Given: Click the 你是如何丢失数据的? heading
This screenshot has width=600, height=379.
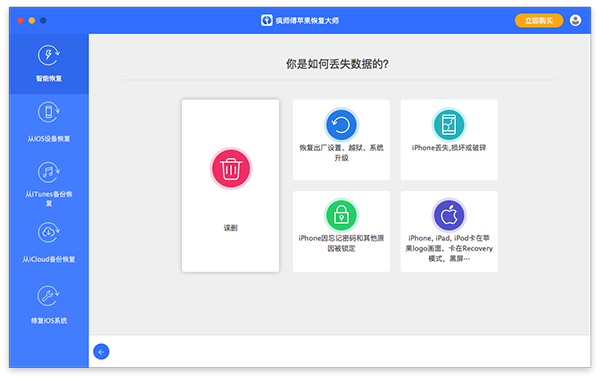Looking at the screenshot, I should coord(337,64).
